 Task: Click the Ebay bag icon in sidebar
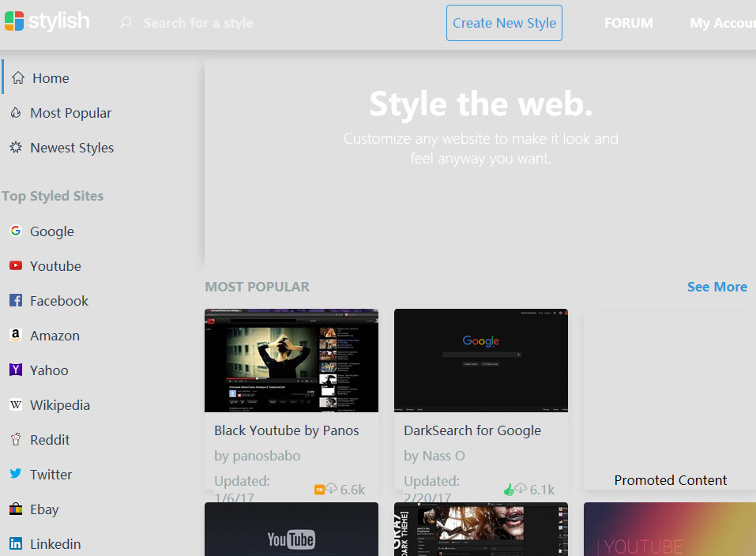(16, 509)
